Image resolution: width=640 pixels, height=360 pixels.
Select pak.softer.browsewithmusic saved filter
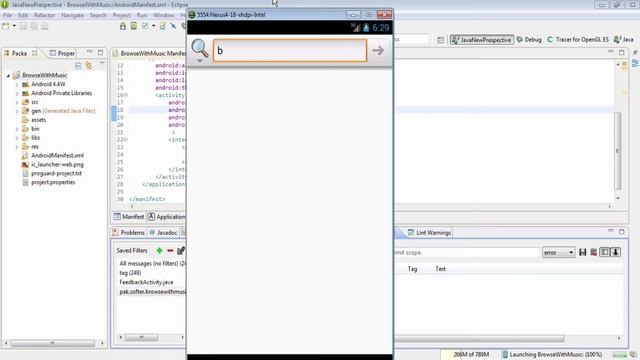tap(151, 292)
